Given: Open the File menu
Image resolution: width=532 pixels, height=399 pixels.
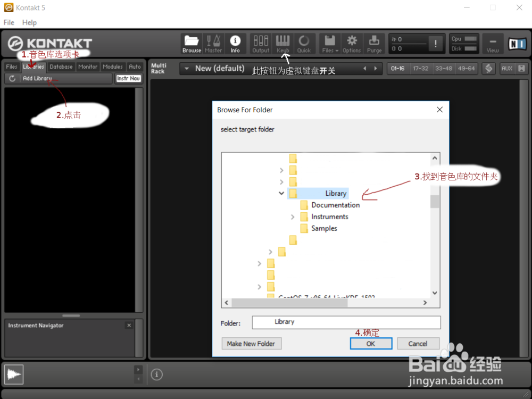Looking at the screenshot, I should coord(9,22).
